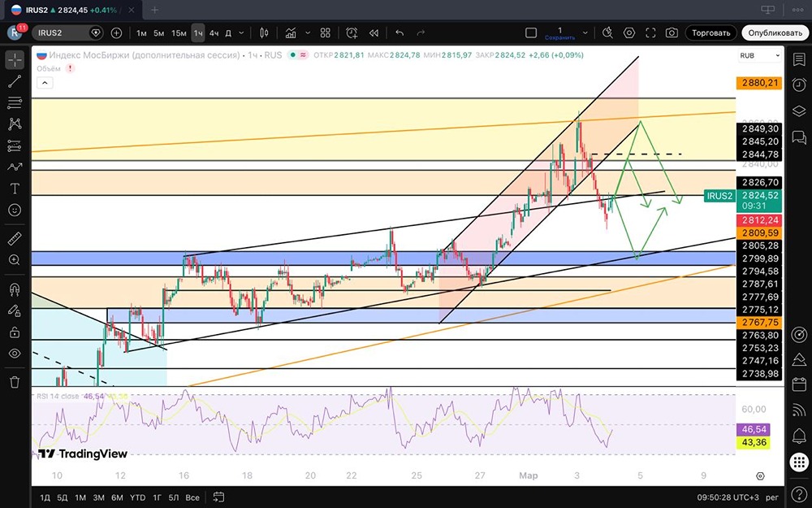Open the emoji icons tool
Image resolution: width=812 pixels, height=508 pixels.
(15, 210)
